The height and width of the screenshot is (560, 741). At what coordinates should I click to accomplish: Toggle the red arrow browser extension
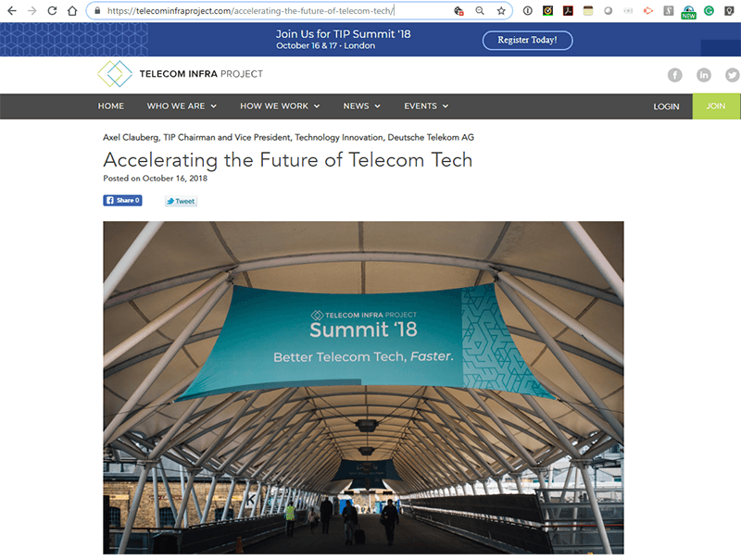coord(647,10)
